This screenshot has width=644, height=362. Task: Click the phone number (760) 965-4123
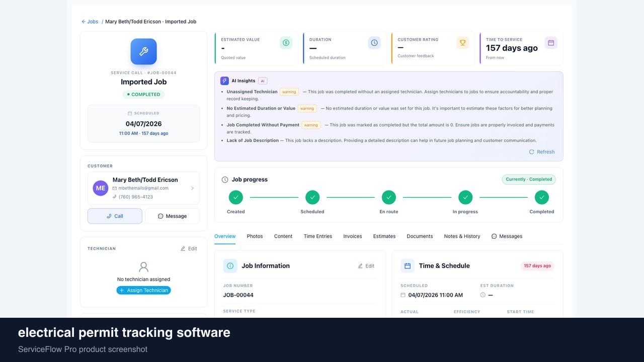point(136,197)
